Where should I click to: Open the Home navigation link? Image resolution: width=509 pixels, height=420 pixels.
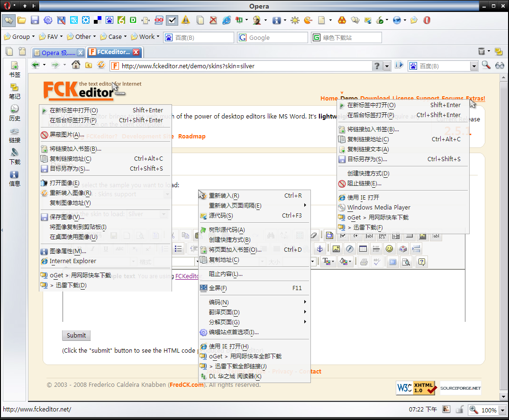pyautogui.click(x=329, y=98)
